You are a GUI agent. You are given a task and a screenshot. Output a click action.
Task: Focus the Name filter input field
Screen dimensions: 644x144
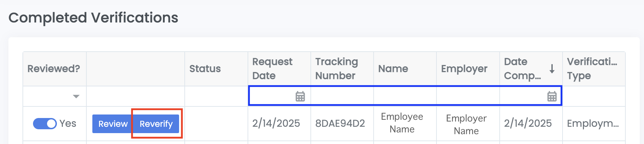405,96
